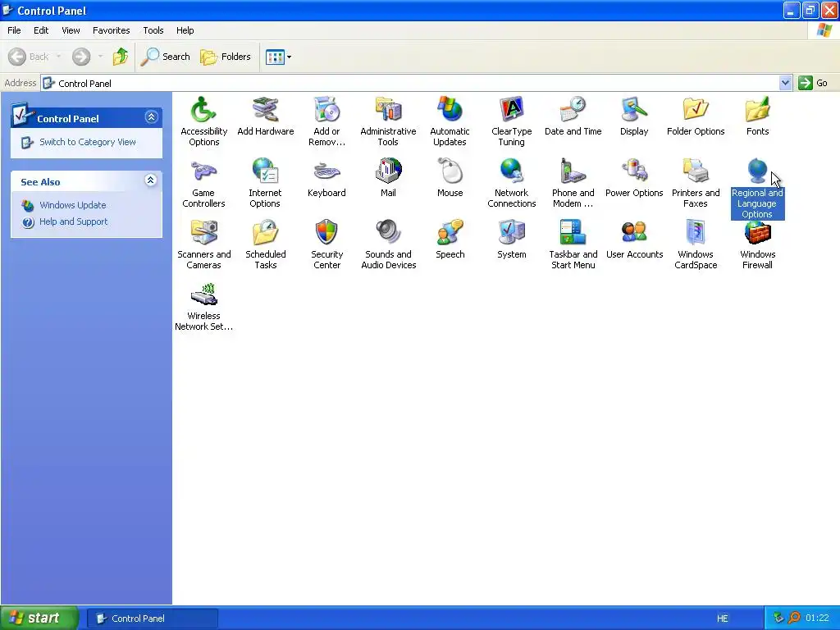The width and height of the screenshot is (840, 630).
Task: Expand the Address bar dropdown arrow
Action: coord(785,83)
